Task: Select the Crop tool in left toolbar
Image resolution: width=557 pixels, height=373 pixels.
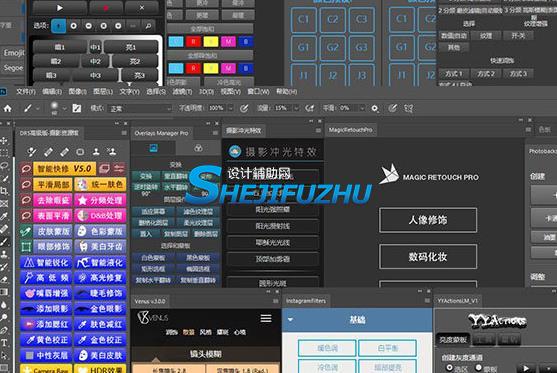Action: tap(4, 191)
